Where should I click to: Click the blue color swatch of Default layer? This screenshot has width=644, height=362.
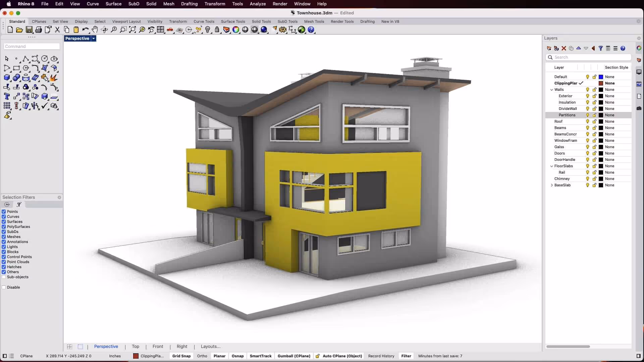[601, 77]
